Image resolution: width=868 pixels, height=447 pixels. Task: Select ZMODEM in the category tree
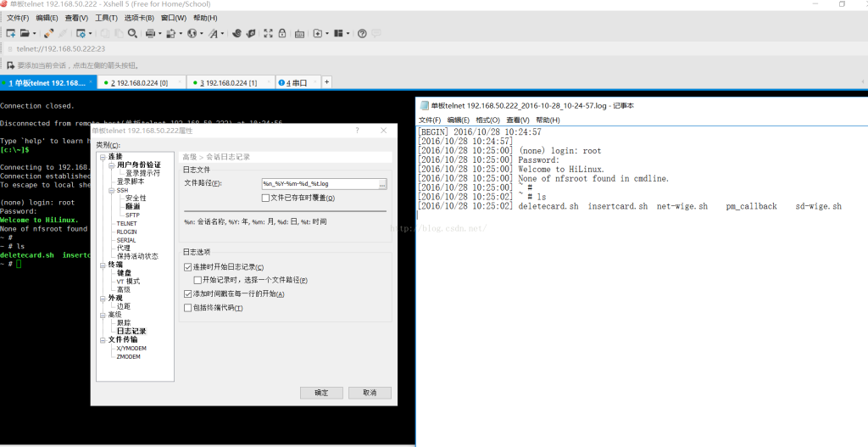click(x=129, y=357)
